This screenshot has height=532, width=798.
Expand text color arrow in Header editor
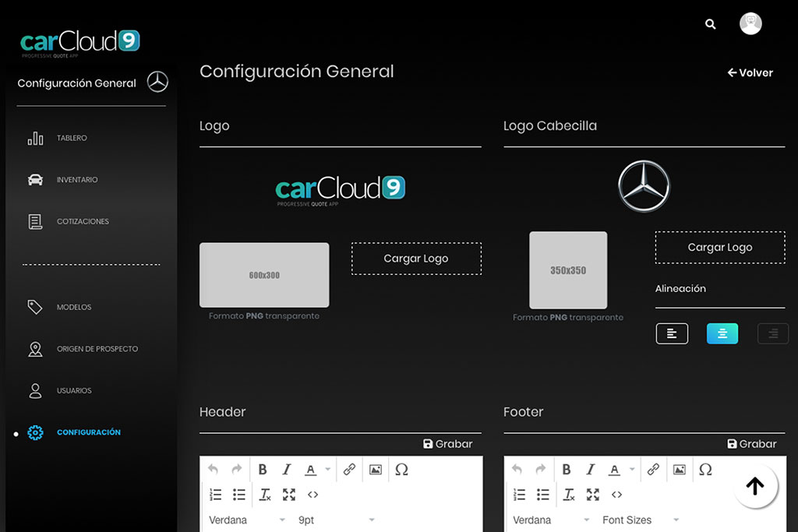tap(327, 470)
